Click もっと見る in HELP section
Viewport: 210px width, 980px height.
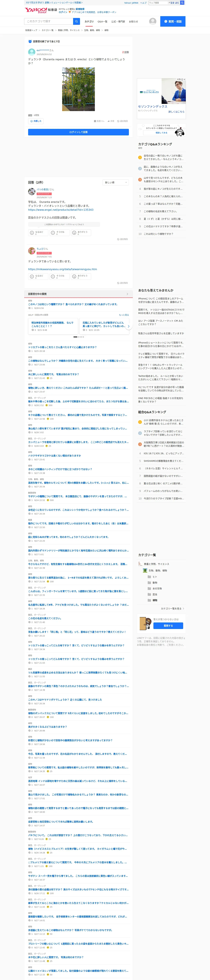124,315
